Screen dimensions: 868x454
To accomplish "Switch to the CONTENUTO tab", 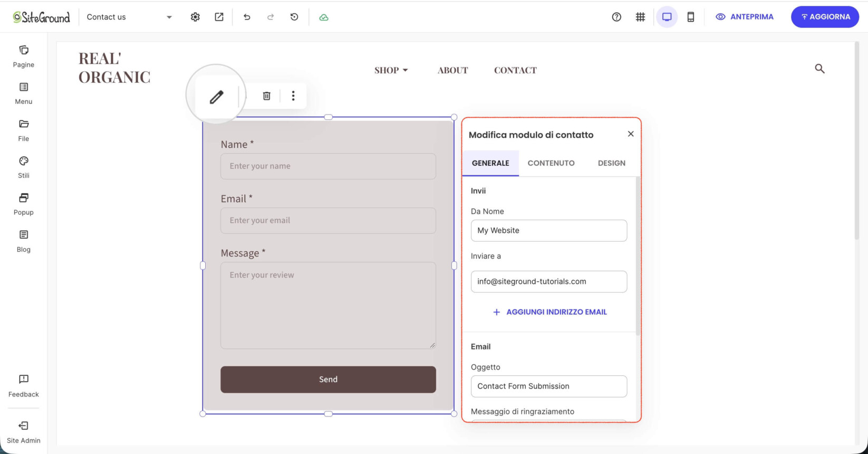I will point(551,163).
